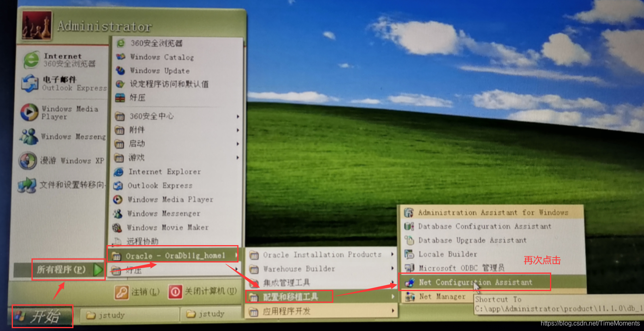Expand 游戏 submenu arrow
This screenshot has width=644, height=331.
(x=238, y=158)
